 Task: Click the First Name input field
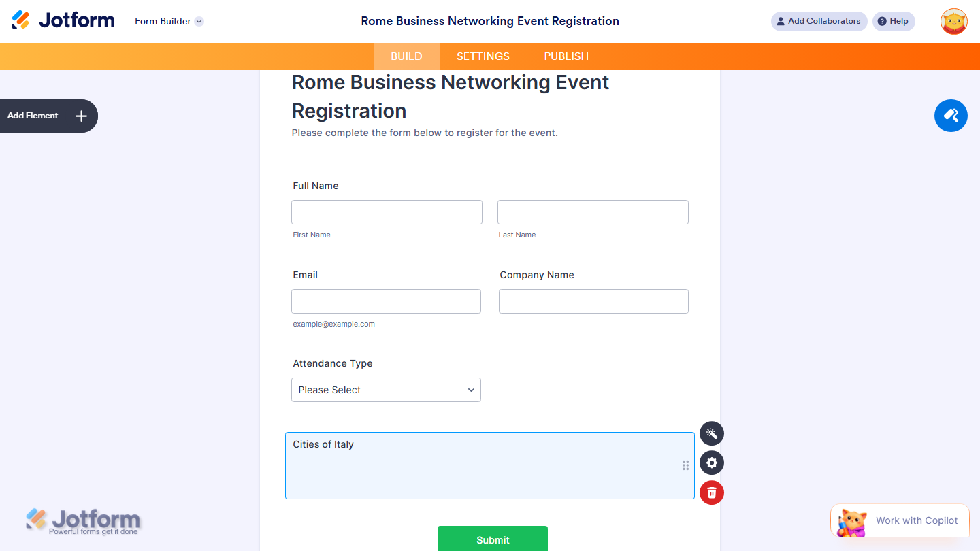387,212
